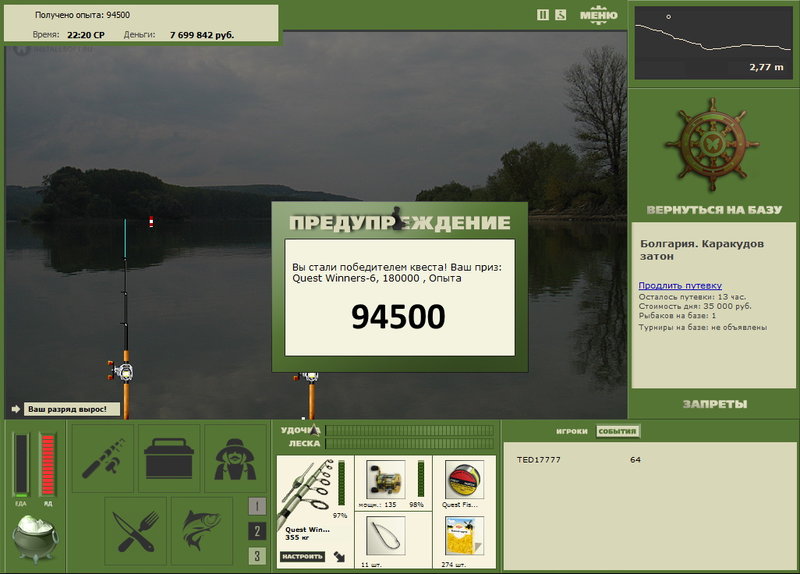
Task: Switch to rod slot 2
Action: coord(257,531)
